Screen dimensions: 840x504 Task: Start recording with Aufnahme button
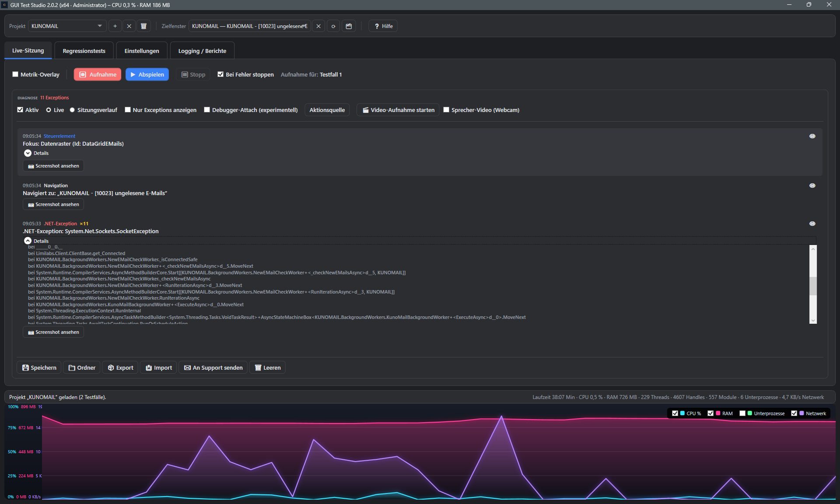pos(98,74)
